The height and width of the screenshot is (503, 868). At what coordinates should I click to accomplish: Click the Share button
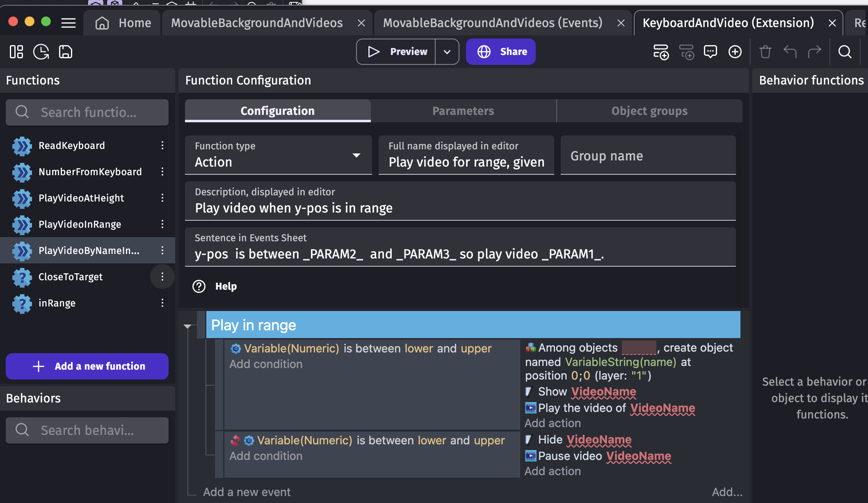(501, 52)
